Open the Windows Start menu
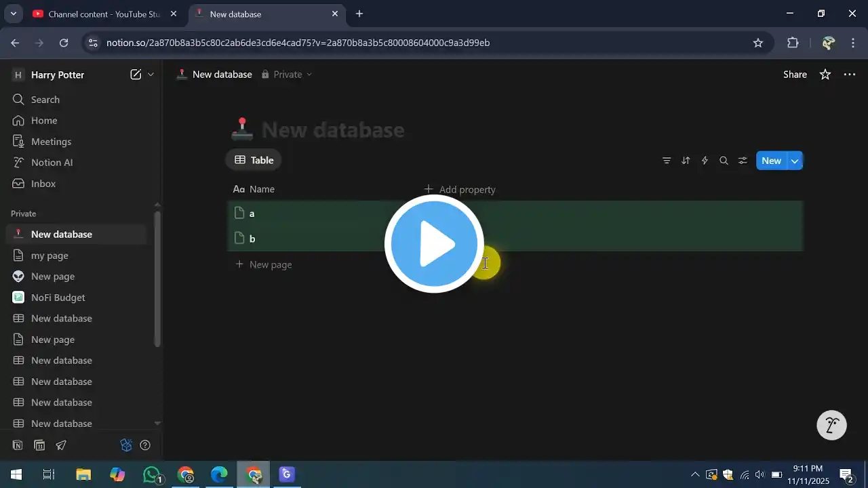Screen dimensions: 868x488 click(16, 474)
